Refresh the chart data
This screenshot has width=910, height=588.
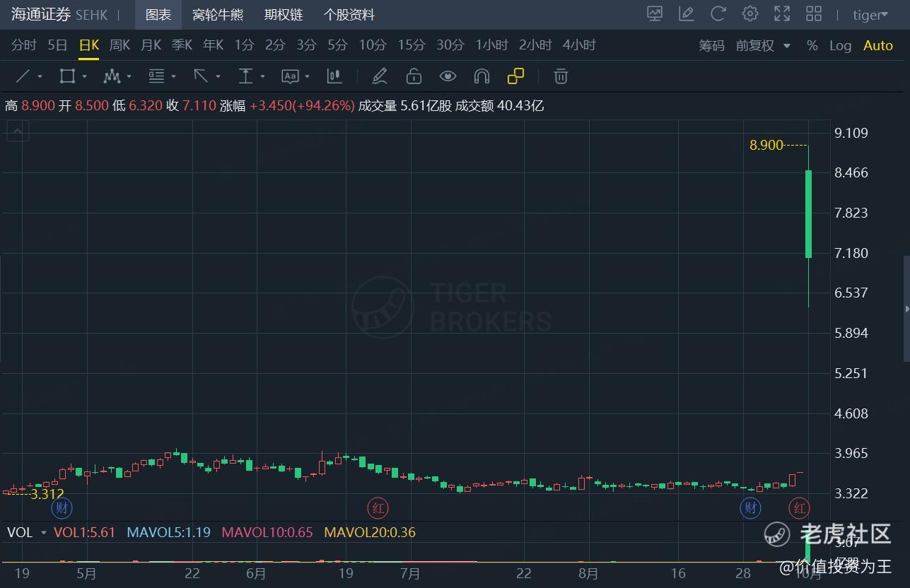(718, 14)
